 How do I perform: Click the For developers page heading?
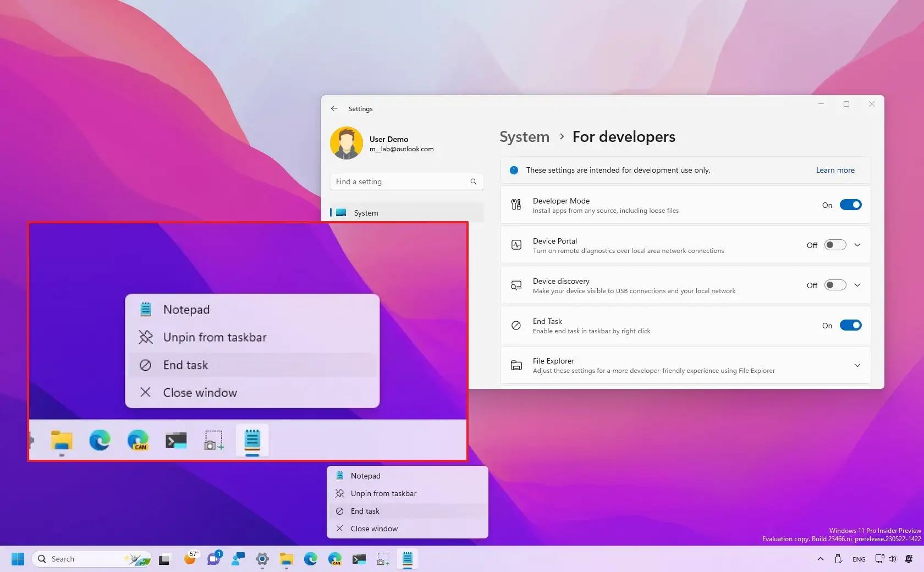click(624, 136)
